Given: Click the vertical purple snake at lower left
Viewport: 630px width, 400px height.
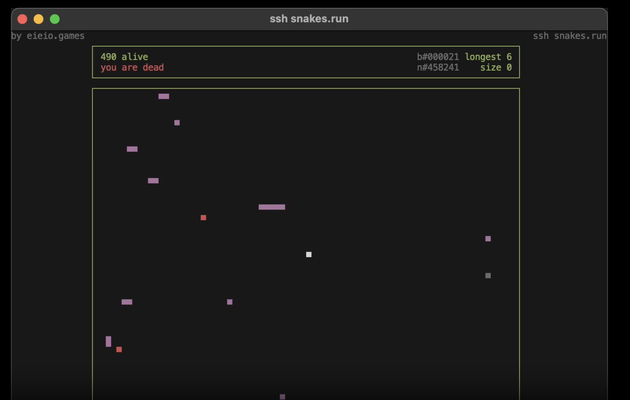Looking at the screenshot, I should point(109,341).
